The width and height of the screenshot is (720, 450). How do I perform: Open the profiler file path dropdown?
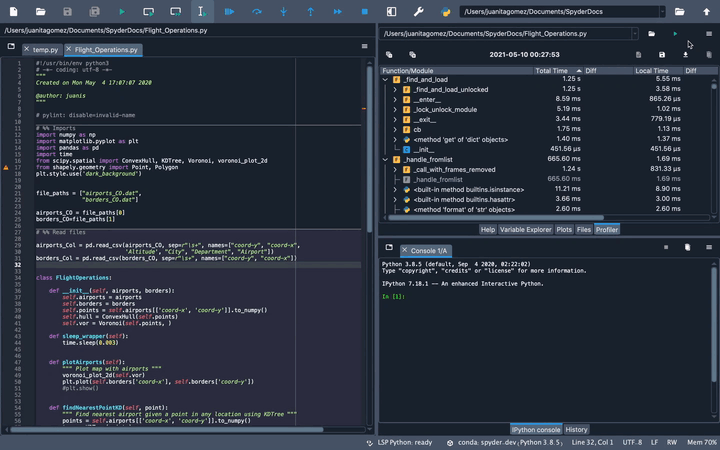(x=635, y=34)
